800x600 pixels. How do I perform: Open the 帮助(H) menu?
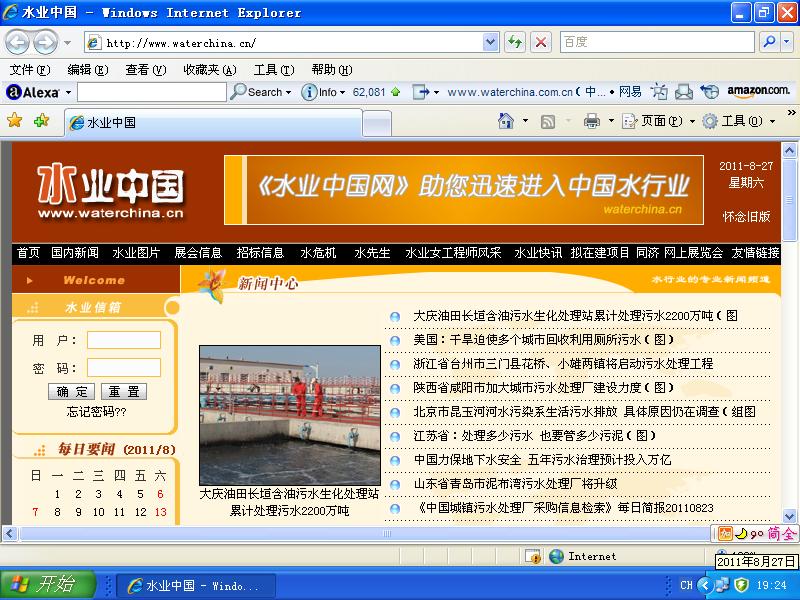(x=332, y=69)
